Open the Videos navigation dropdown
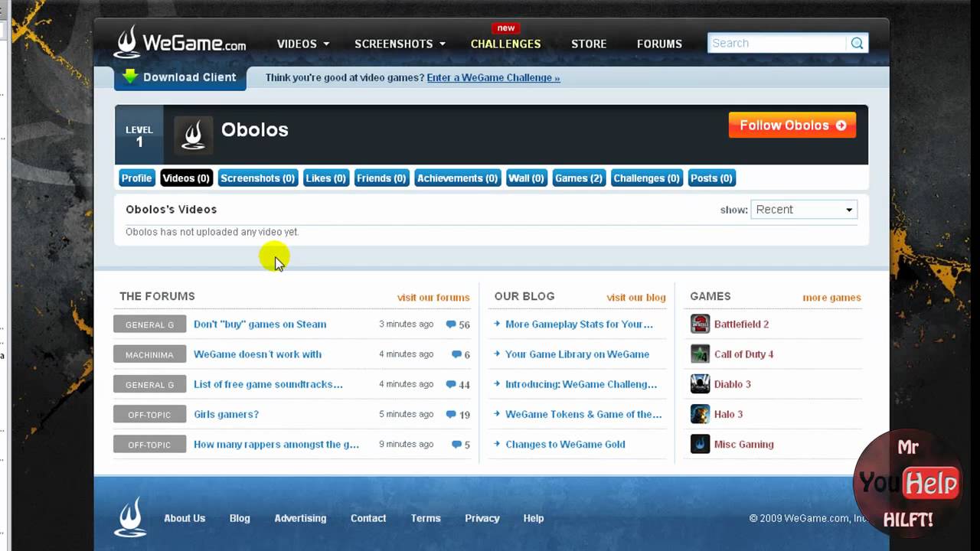 coord(303,44)
